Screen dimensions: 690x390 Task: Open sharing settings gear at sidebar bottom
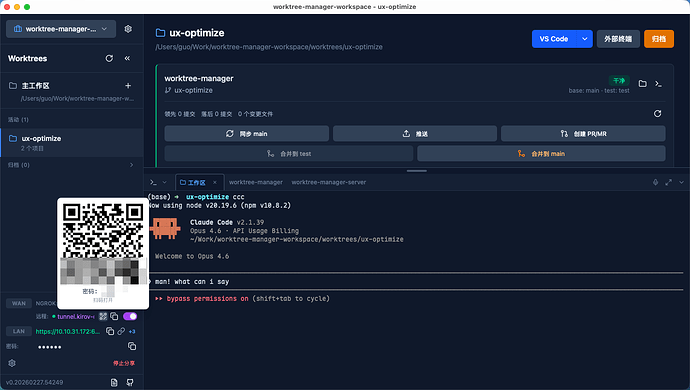point(12,363)
